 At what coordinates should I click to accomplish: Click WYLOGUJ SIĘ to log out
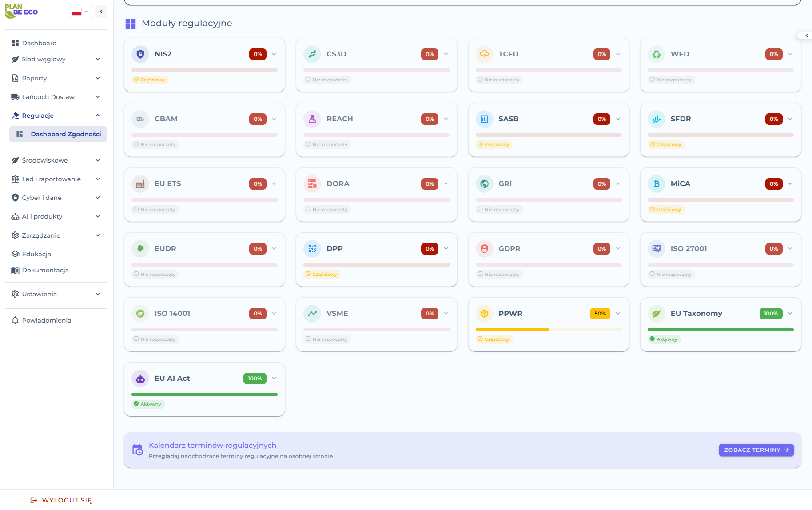61,500
